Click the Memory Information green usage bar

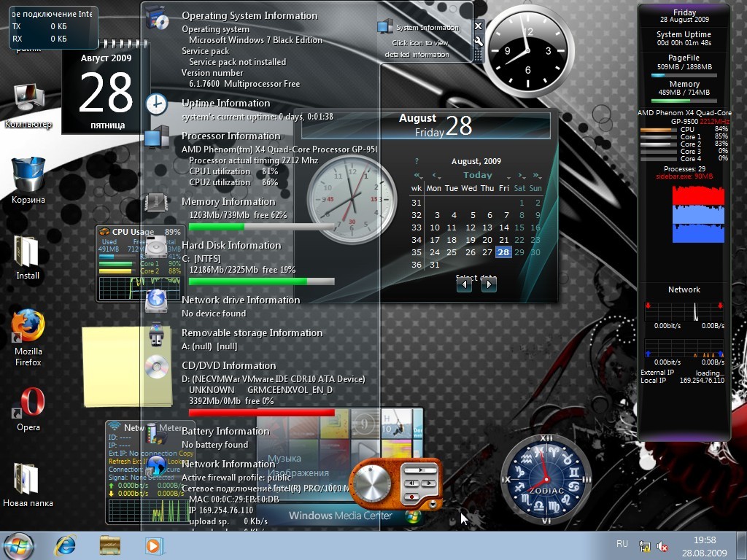(262, 227)
